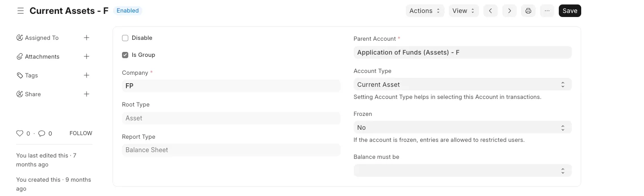The image size is (644, 196).
Task: Open the Account Type dropdown
Action: [462, 85]
